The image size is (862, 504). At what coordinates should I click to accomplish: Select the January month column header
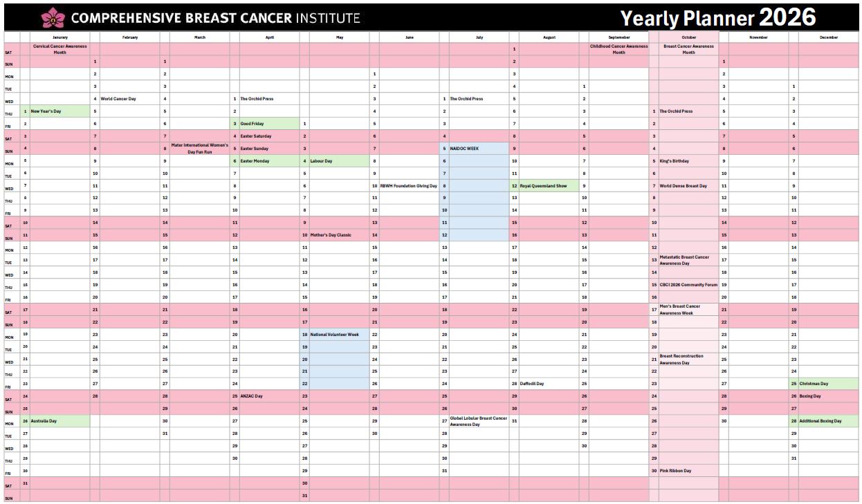tap(60, 37)
